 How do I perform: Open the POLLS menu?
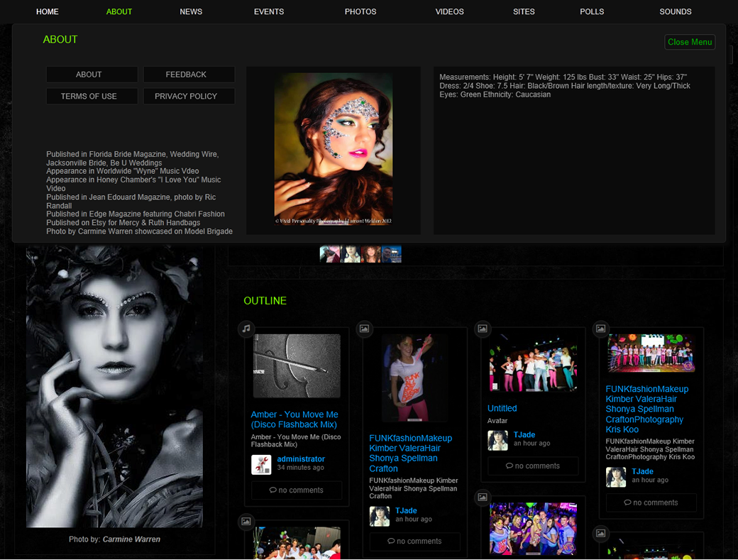[592, 12]
